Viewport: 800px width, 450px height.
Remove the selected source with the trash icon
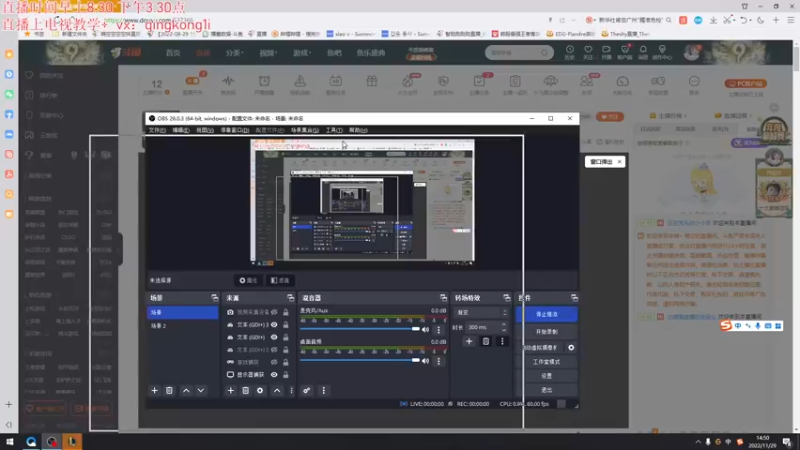pyautogui.click(x=245, y=390)
